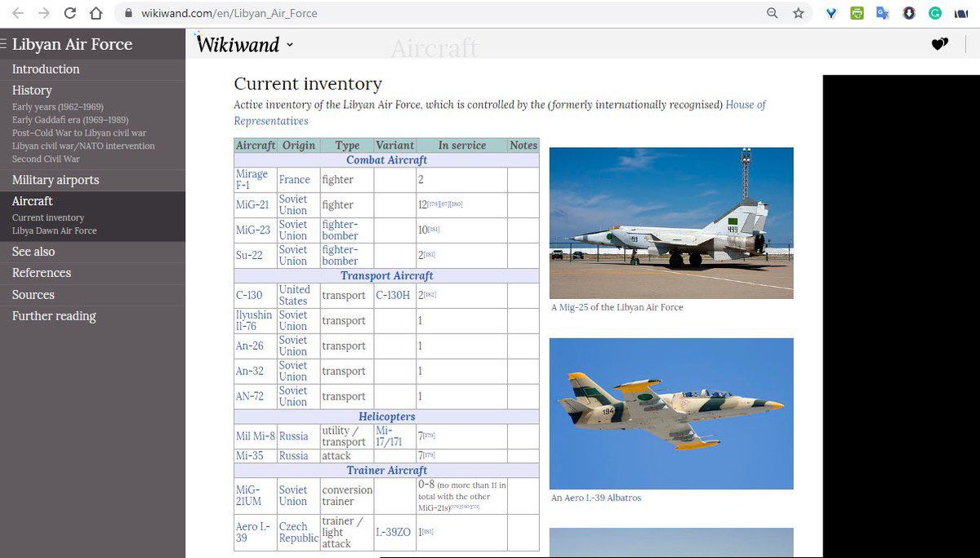Click the Helicopters table heading
Screen dimensions: 980x558
386,417
